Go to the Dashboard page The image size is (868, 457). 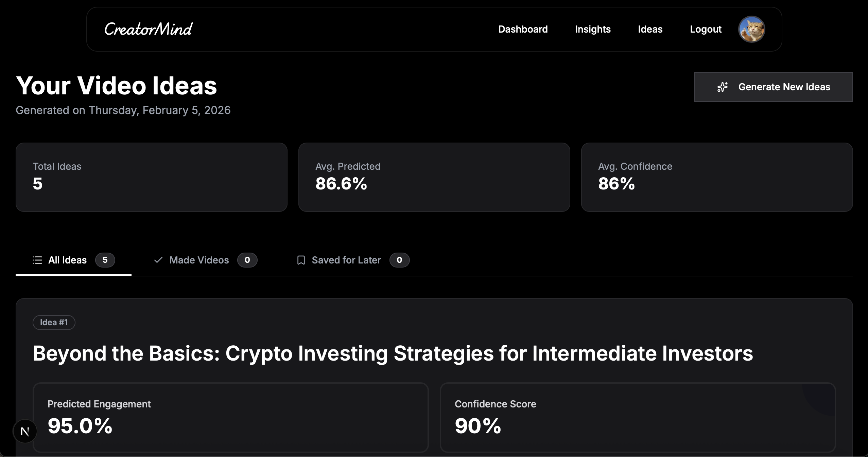pyautogui.click(x=523, y=29)
